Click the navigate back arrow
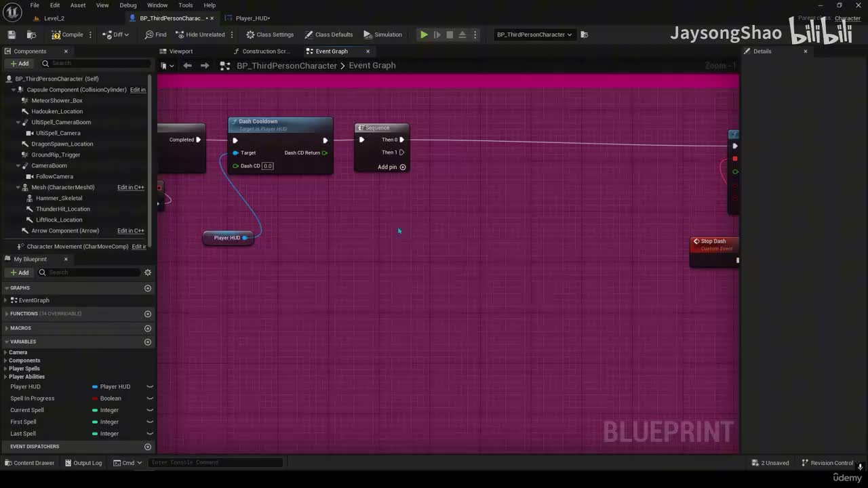 tap(187, 66)
